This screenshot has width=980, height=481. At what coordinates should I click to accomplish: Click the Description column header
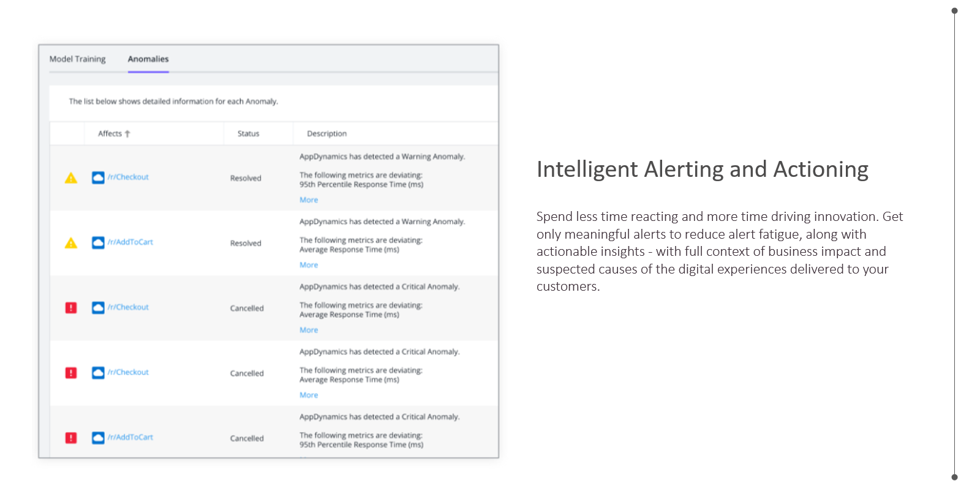point(326,133)
